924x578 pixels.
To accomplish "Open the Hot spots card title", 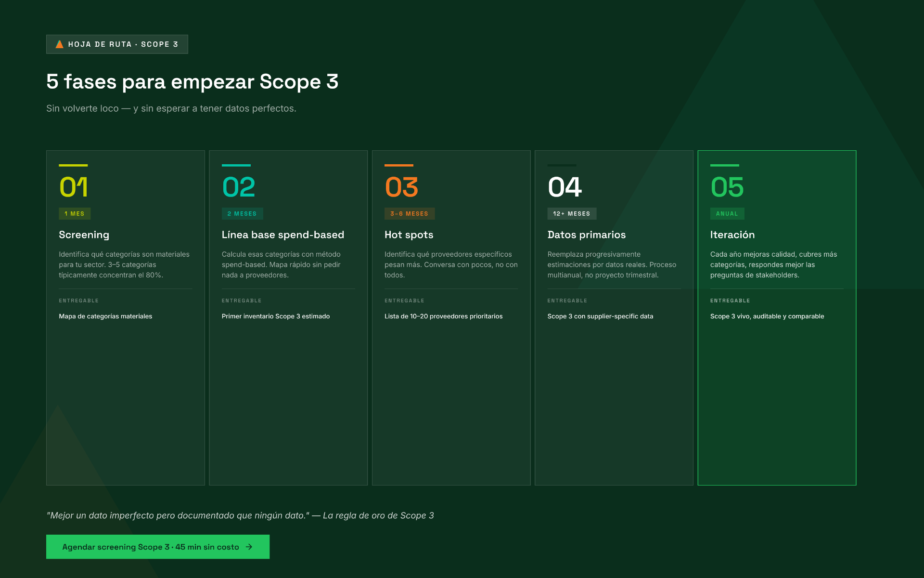I will pyautogui.click(x=409, y=235).
